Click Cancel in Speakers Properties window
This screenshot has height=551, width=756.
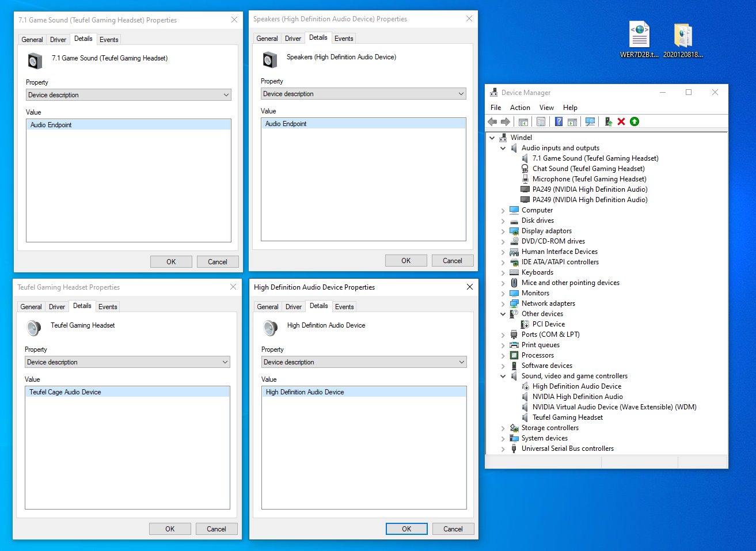pos(453,260)
